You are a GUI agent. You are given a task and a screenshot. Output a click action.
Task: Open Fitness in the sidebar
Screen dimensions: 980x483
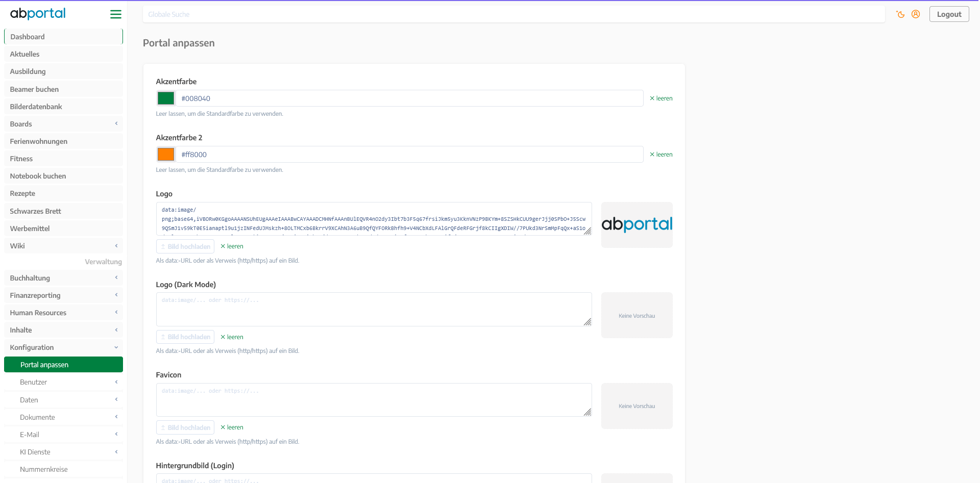click(x=63, y=159)
